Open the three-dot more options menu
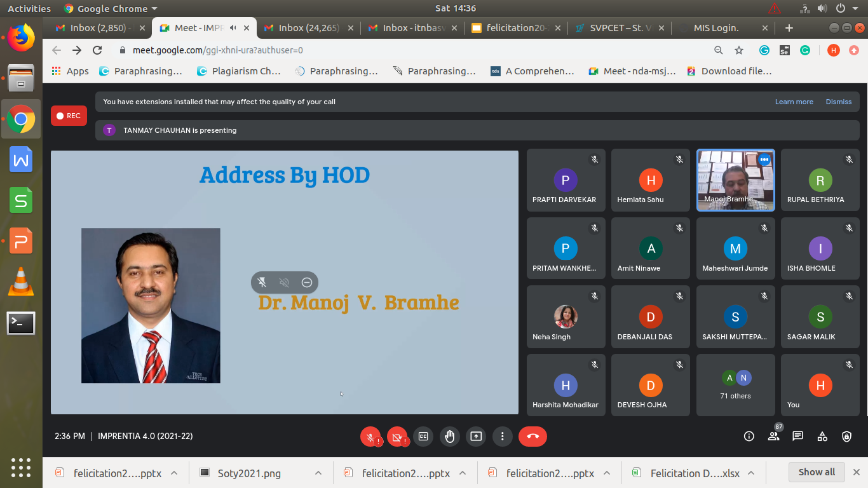This screenshot has width=868, height=488. pyautogui.click(x=503, y=437)
